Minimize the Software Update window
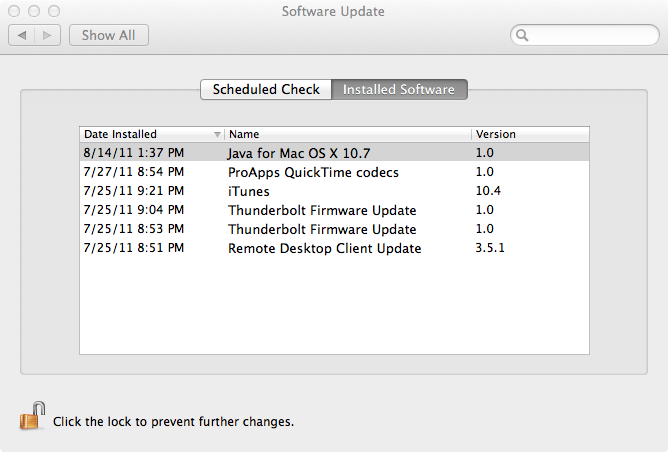This screenshot has width=668, height=452. pos(33,11)
